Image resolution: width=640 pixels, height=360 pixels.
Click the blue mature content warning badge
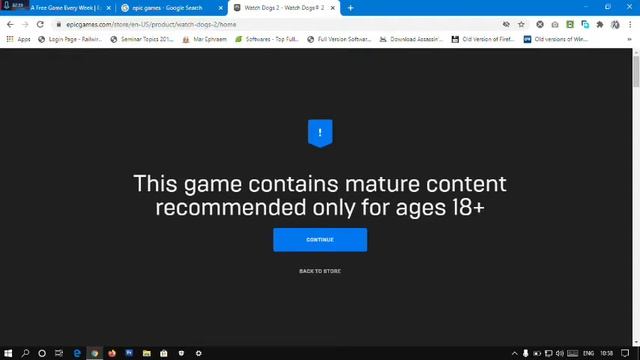(x=320, y=133)
